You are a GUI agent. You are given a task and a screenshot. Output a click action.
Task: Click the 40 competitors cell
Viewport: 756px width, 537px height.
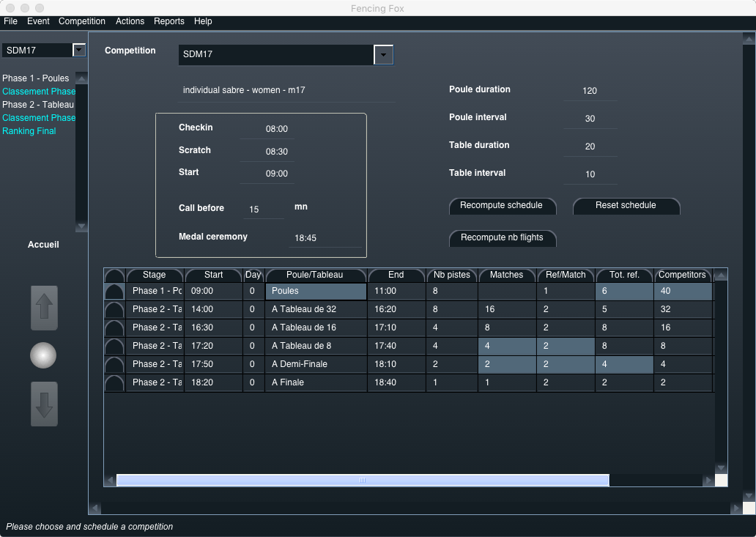(x=683, y=291)
